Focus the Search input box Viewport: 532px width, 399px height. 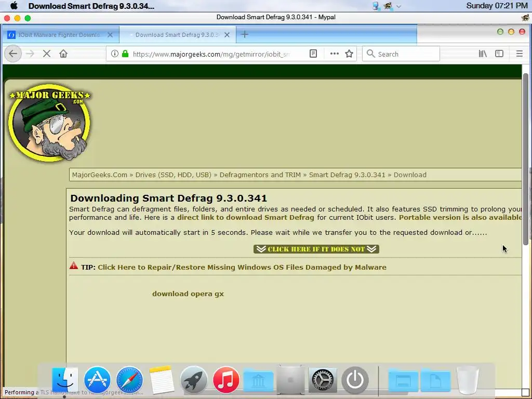pos(401,54)
